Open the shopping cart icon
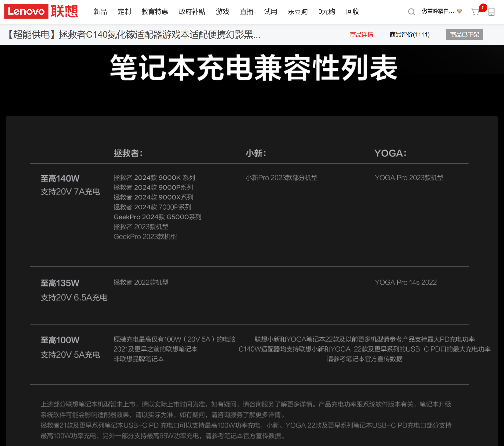The width and height of the screenshot is (504, 446). click(x=475, y=12)
